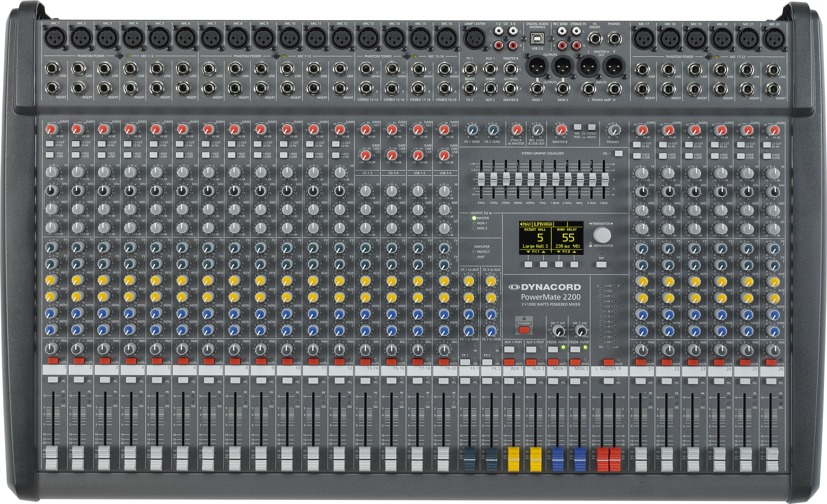Click the MIC 1 XLR input socket
Image resolution: width=827 pixels, height=504 pixels.
tap(55, 38)
